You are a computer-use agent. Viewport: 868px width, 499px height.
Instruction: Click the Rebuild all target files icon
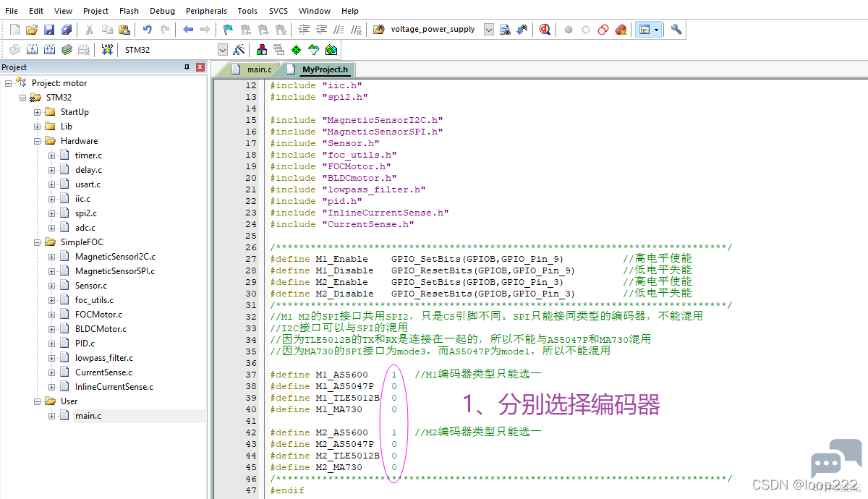(x=49, y=50)
